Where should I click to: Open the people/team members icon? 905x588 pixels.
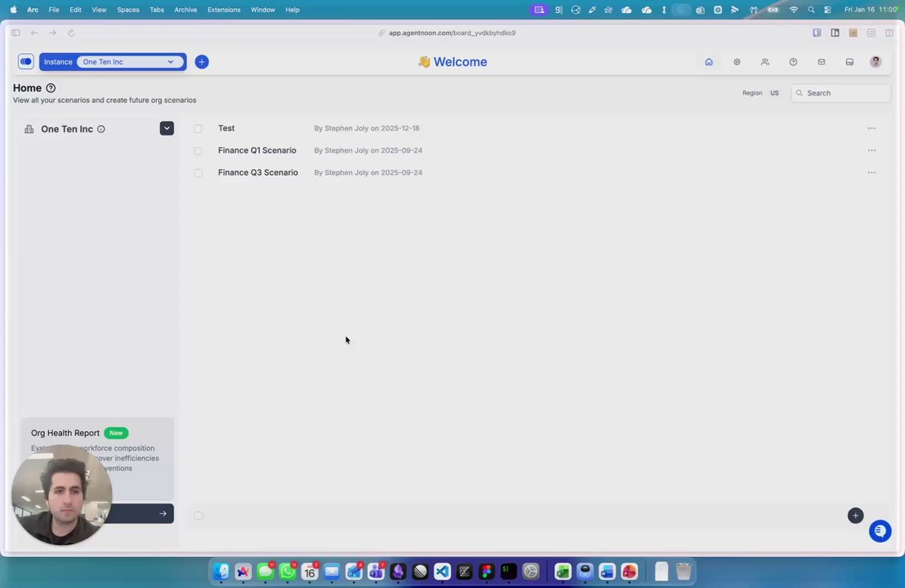(765, 62)
